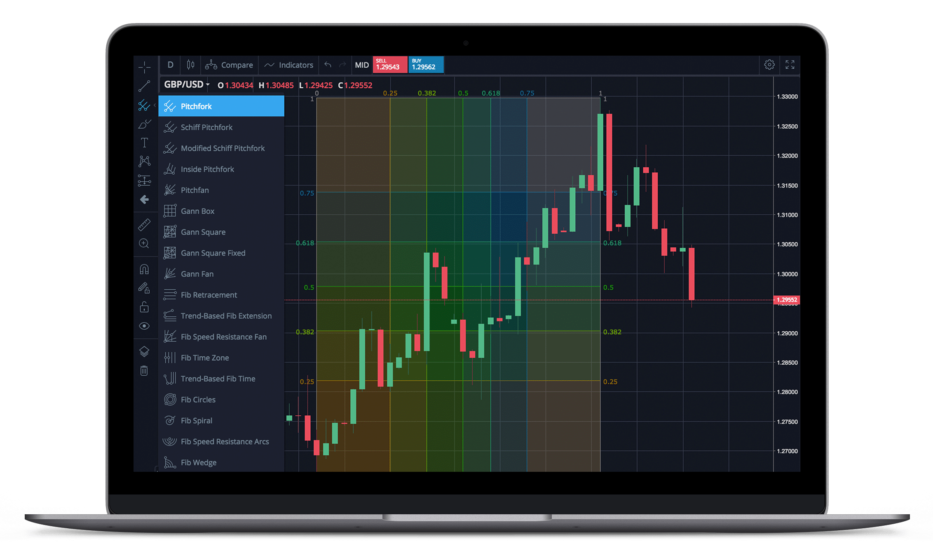Open the D timeframe selector

(169, 65)
